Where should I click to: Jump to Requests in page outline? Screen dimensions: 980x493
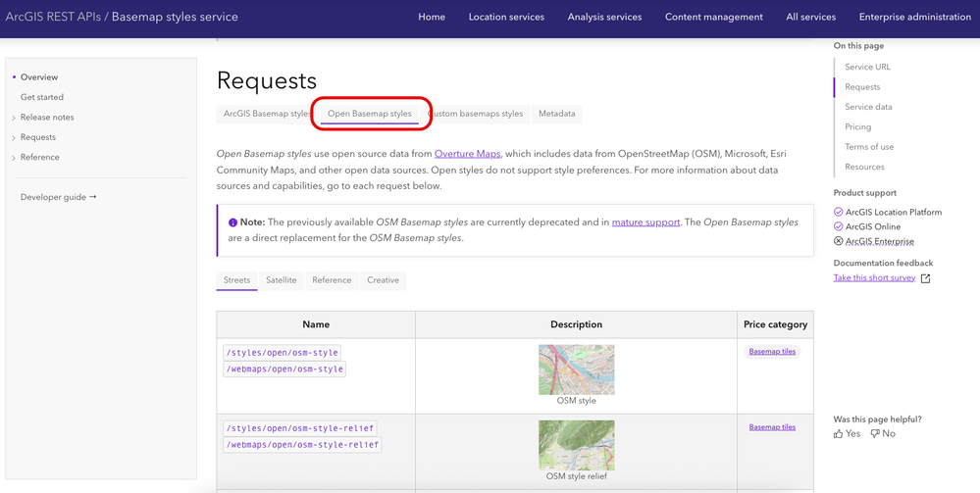pos(862,87)
